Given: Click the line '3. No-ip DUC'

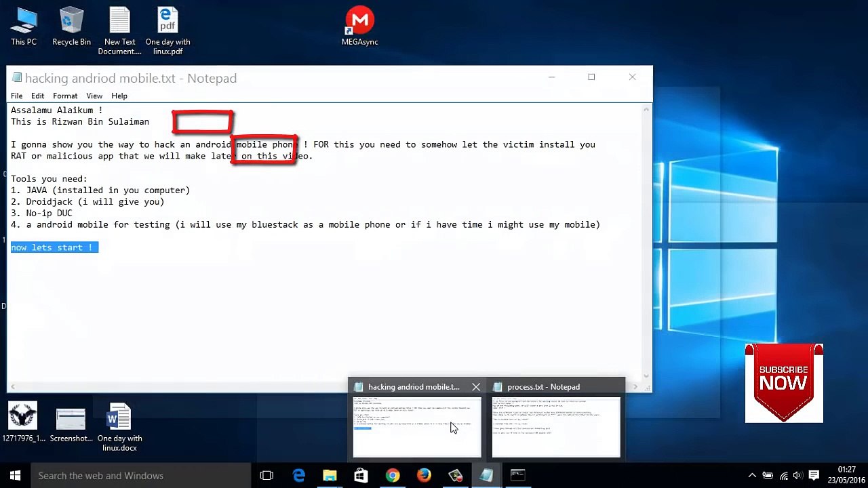Looking at the screenshot, I should click(41, 213).
